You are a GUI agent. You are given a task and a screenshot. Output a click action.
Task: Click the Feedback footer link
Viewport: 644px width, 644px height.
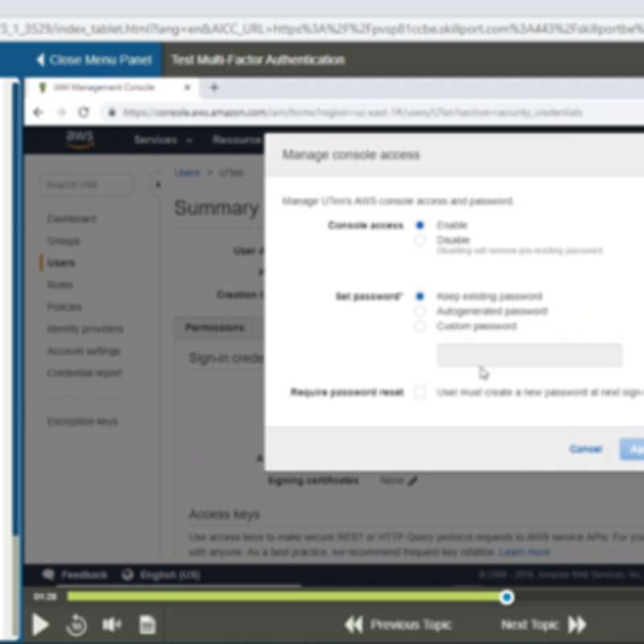pos(85,575)
